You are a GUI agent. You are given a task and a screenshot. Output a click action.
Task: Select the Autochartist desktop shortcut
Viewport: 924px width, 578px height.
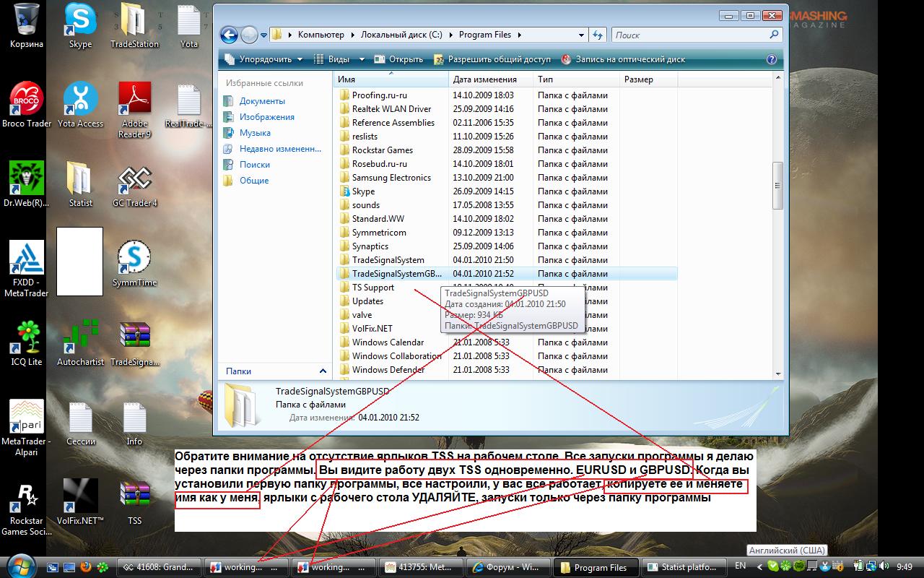pos(80,344)
